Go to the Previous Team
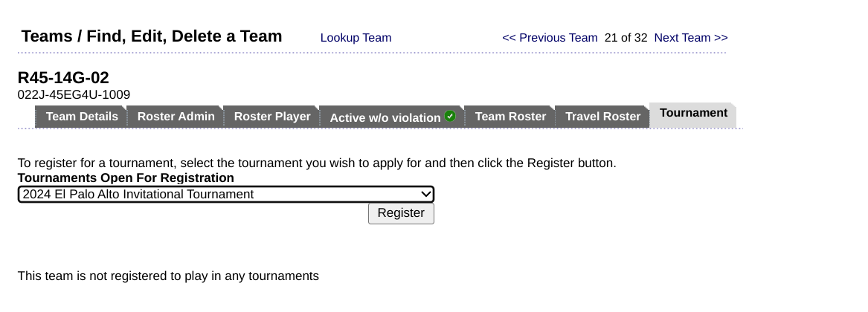The height and width of the screenshot is (312, 868). (x=550, y=38)
